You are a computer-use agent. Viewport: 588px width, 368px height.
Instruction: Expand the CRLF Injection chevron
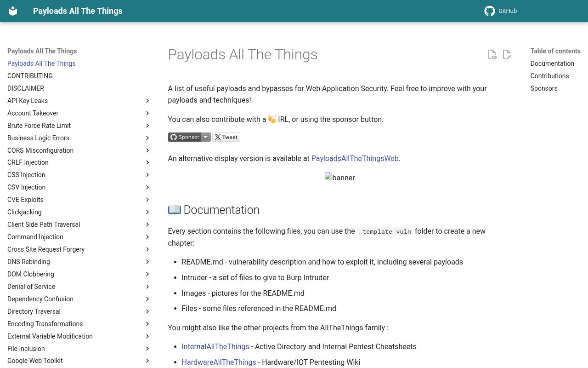[x=147, y=162]
